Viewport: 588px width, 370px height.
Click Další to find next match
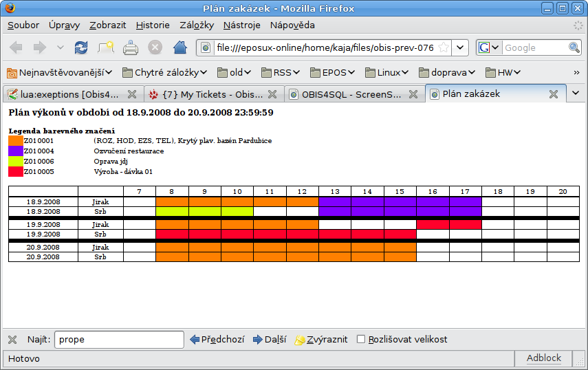tap(269, 340)
